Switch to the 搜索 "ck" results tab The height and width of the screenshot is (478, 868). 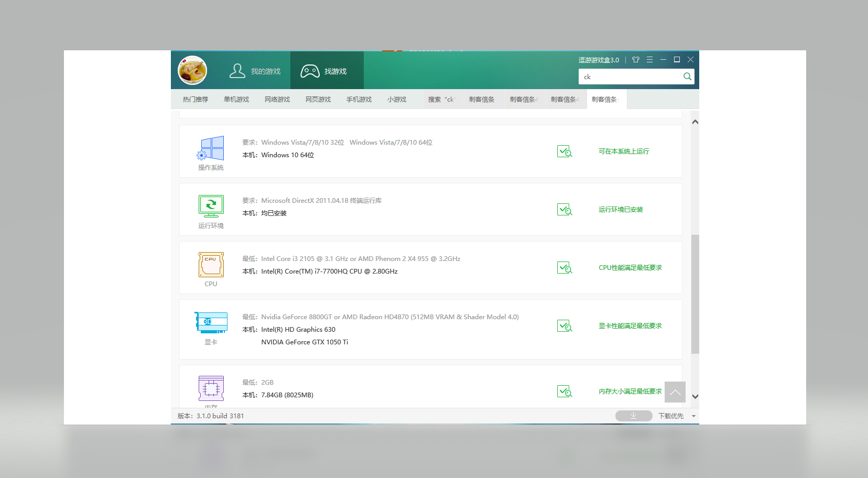pyautogui.click(x=443, y=100)
